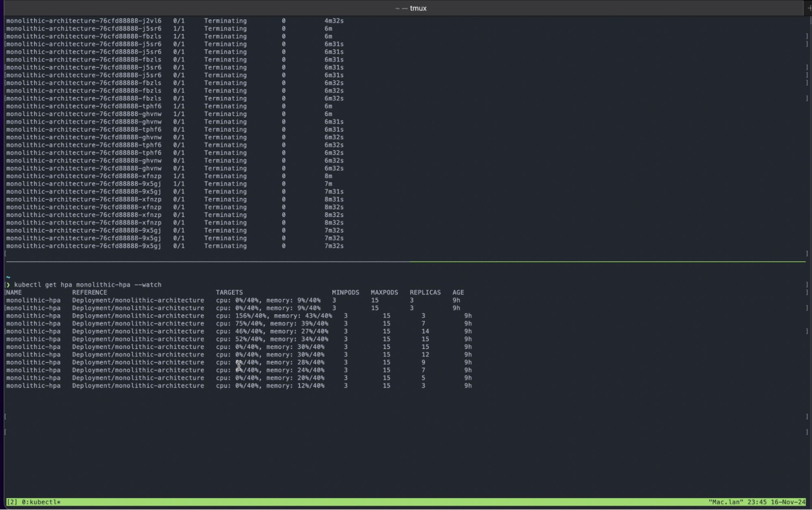Click the 'memory: 24%/40%' target value

[295, 370]
